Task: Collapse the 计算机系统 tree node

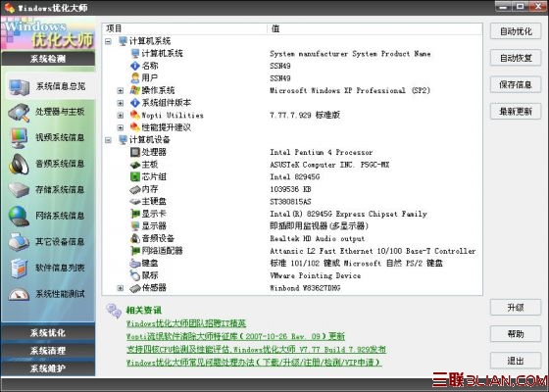Action: pyautogui.click(x=108, y=41)
